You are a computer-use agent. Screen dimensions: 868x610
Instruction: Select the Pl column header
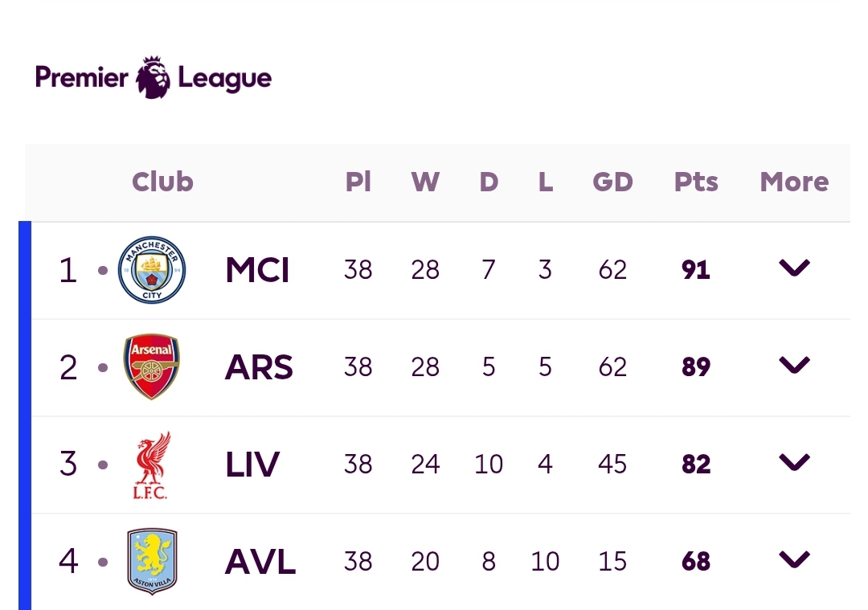(358, 182)
